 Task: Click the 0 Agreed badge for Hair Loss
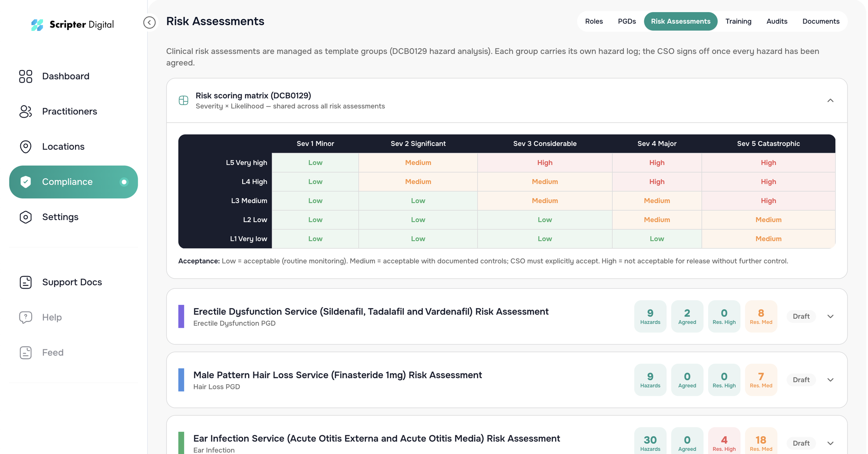point(687,380)
